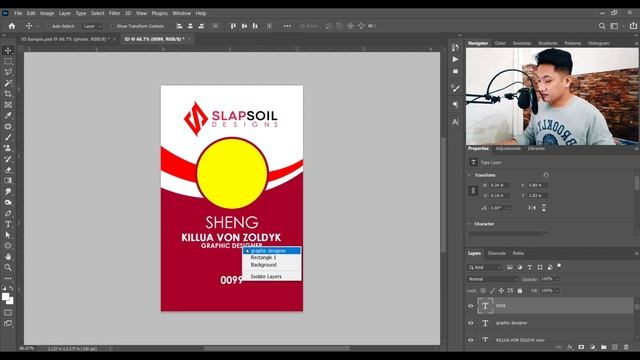
Task: Click the share icon at top right
Action: coord(633,26)
